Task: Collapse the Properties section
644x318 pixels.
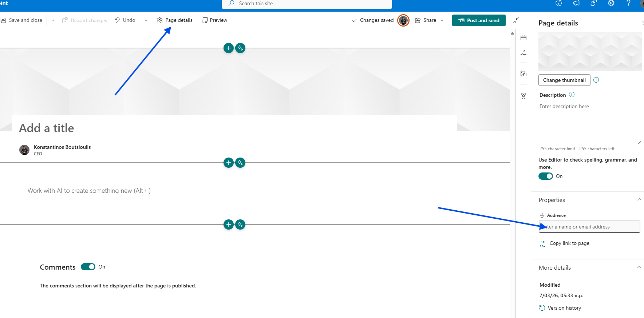Action: 639,200
